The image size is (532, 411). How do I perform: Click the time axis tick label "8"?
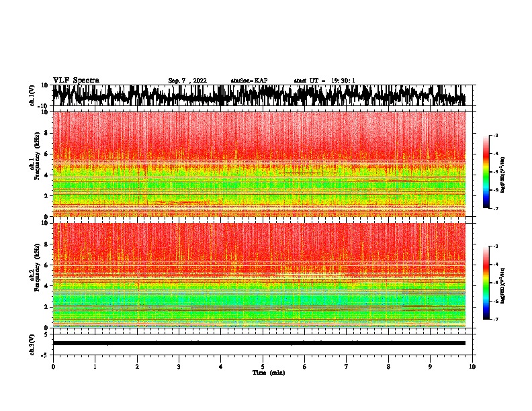click(388, 367)
